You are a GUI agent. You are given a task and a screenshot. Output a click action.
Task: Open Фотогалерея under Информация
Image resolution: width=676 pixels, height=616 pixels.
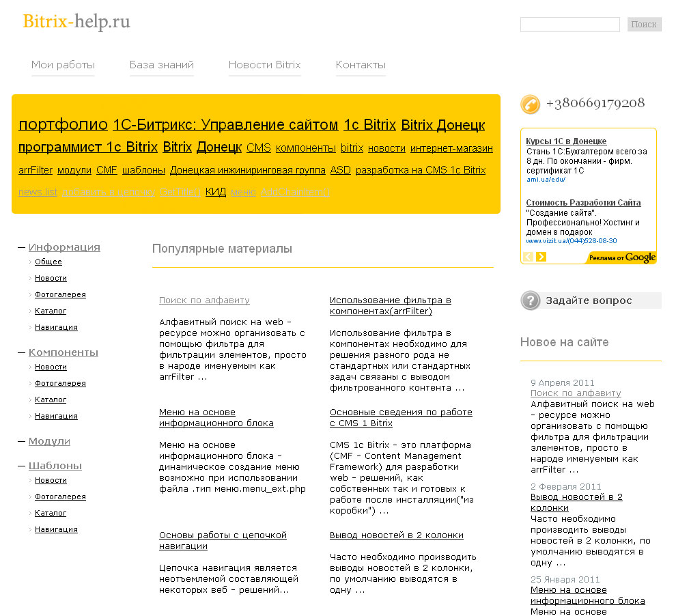tap(60, 294)
